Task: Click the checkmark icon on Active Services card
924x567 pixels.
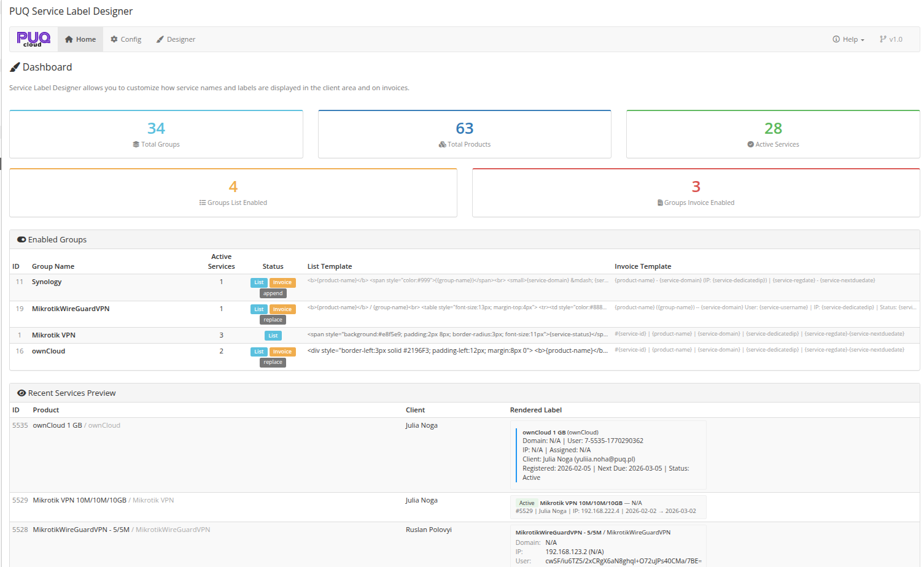Action: point(750,144)
